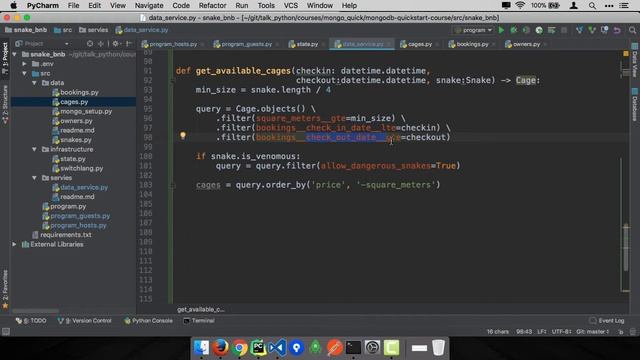640x360 pixels.
Task: Click the UTF-8 encoding selector
Action: point(562,332)
